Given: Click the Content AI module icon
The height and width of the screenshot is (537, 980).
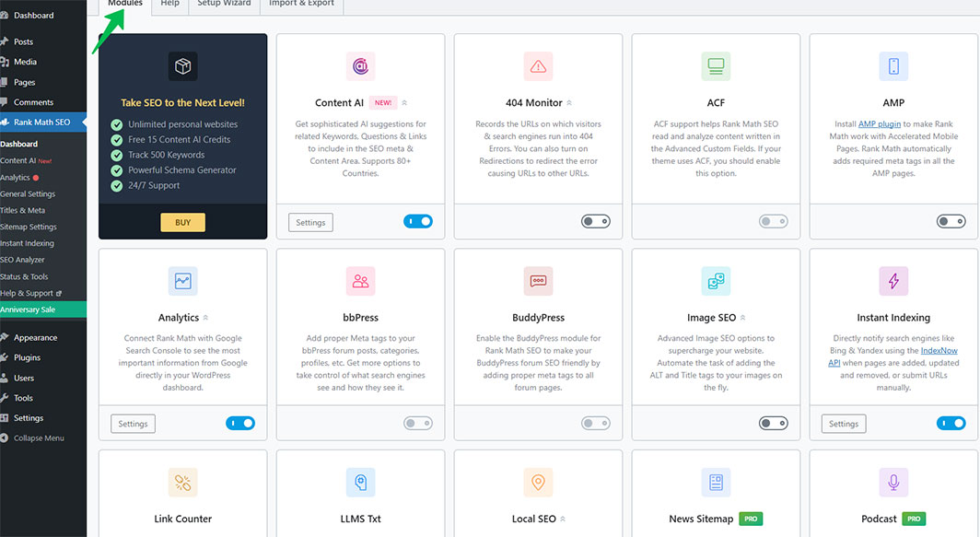Looking at the screenshot, I should tap(360, 66).
